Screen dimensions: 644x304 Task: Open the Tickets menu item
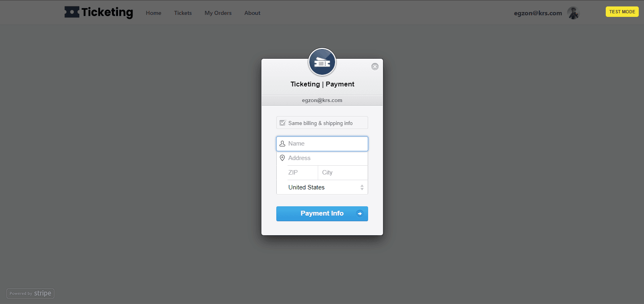pos(183,13)
